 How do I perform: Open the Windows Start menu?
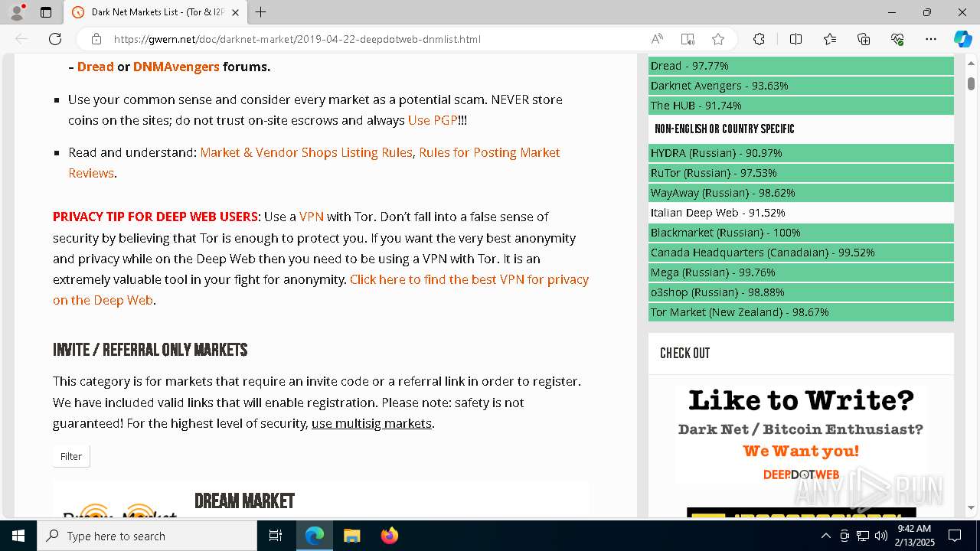[x=18, y=536]
